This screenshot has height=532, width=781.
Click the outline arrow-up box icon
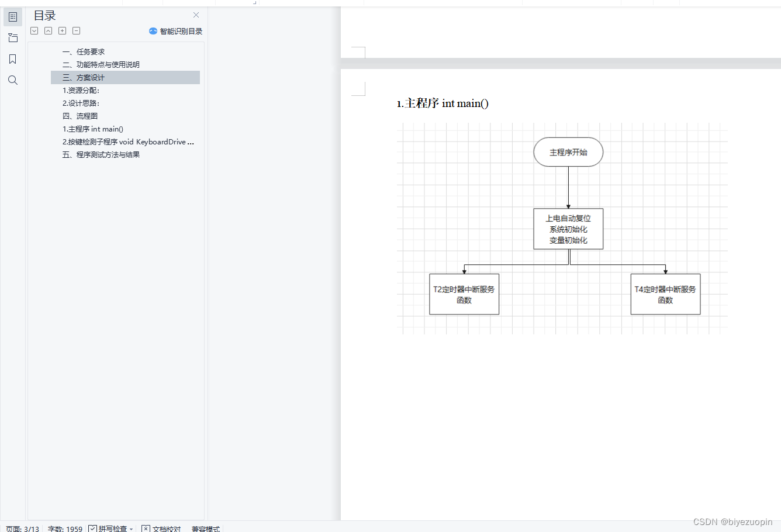pyautogui.click(x=49, y=31)
